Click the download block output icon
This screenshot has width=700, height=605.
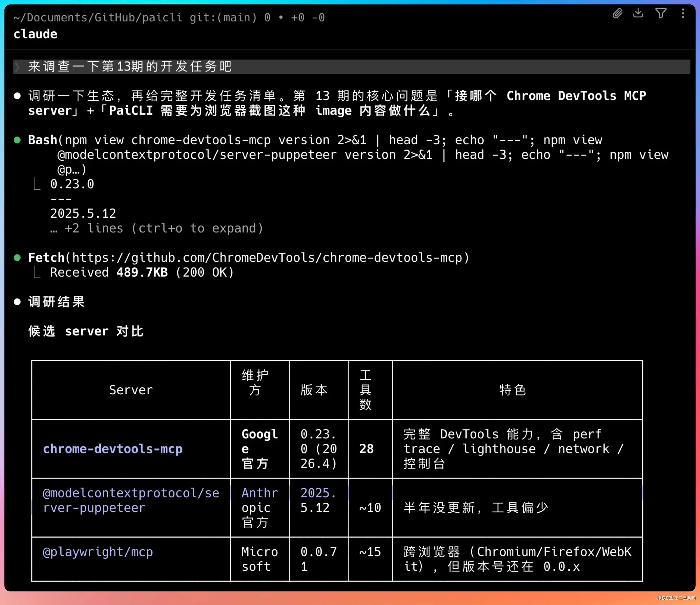click(638, 13)
